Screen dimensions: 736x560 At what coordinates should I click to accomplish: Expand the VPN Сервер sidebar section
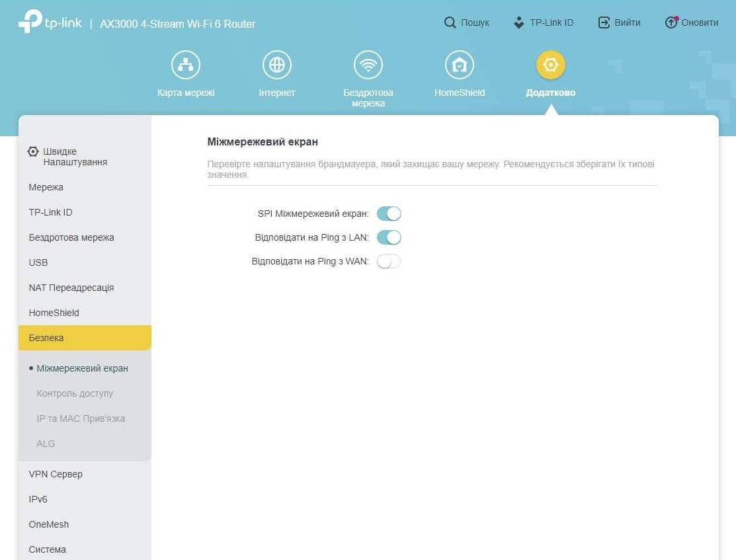coord(56,474)
